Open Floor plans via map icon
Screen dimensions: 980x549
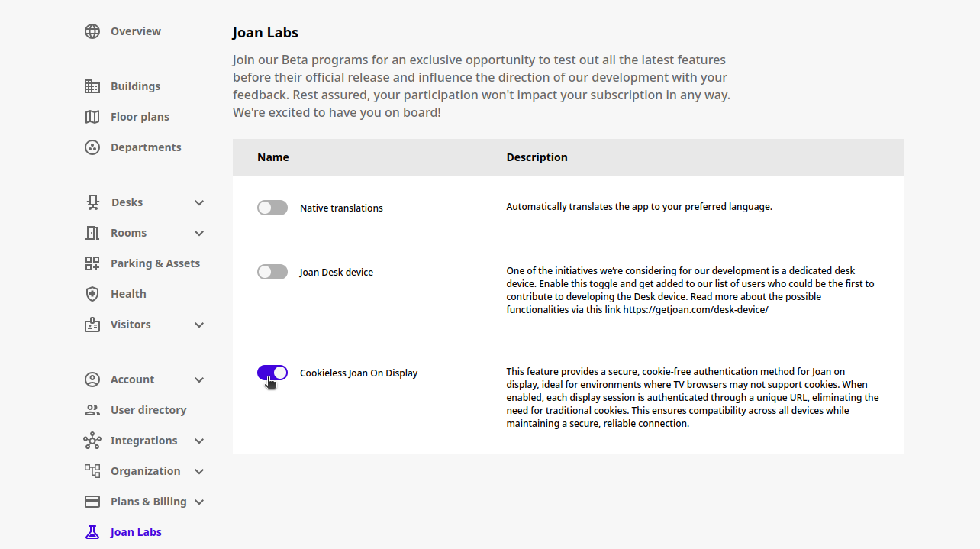(x=92, y=117)
